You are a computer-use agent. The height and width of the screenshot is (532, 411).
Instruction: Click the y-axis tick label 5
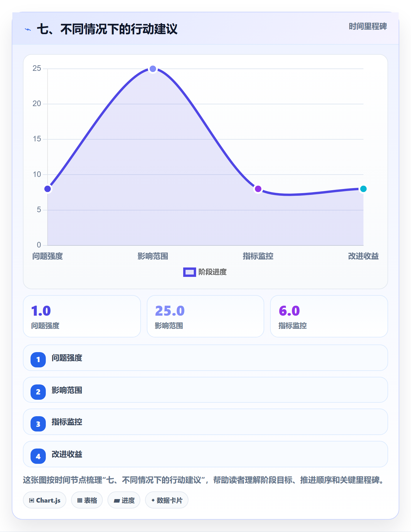click(39, 210)
